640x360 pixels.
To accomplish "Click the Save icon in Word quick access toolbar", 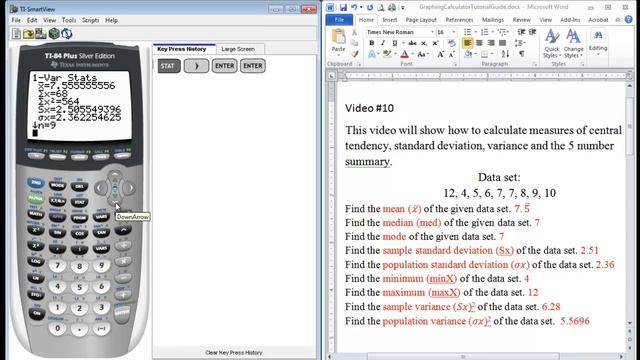I will click(x=343, y=7).
